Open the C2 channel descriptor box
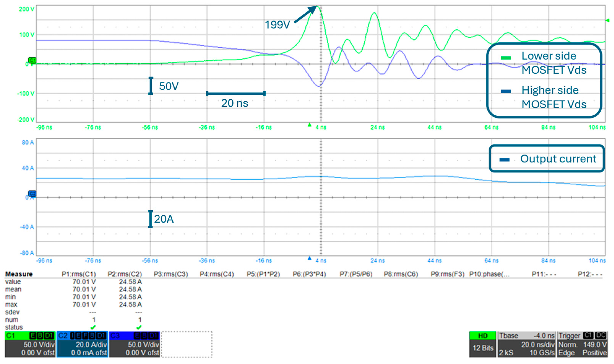Screen dimensions: 614x364 pos(82,344)
